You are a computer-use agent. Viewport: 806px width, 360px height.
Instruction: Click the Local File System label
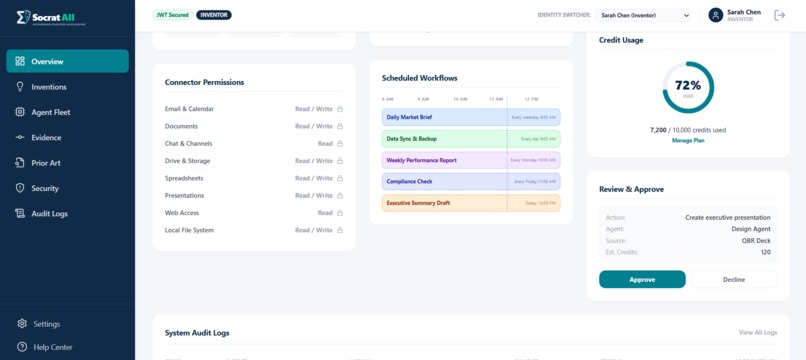189,230
